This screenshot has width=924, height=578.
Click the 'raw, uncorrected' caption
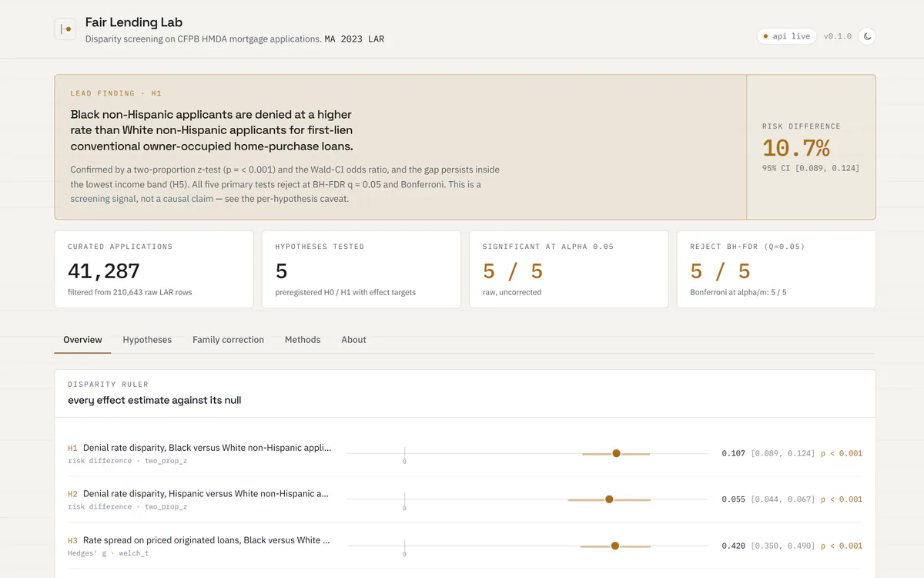pos(512,292)
